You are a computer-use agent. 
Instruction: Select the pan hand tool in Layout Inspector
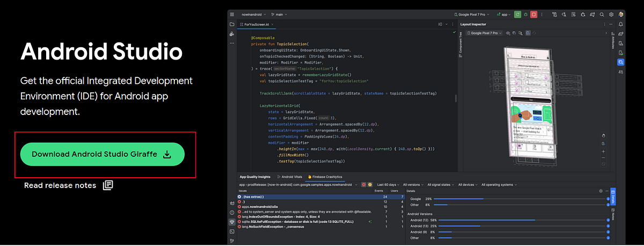603,135
